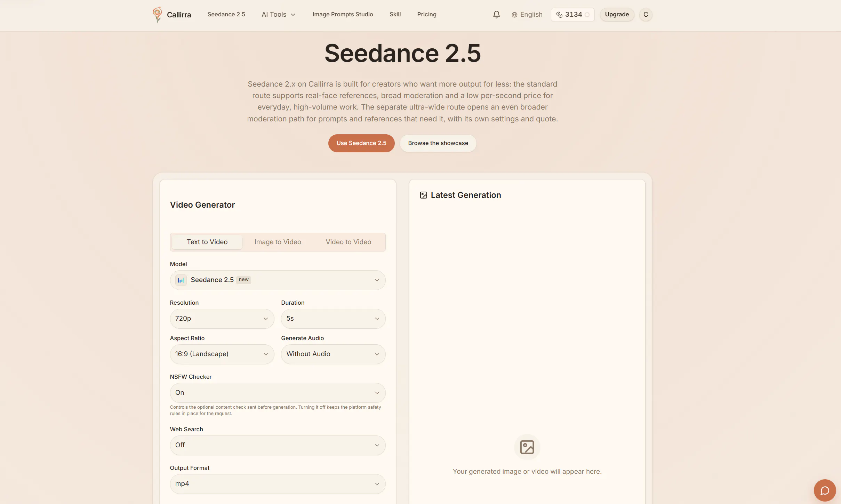Open the user avatar C
Viewport: 841px width, 504px height.
coord(646,15)
